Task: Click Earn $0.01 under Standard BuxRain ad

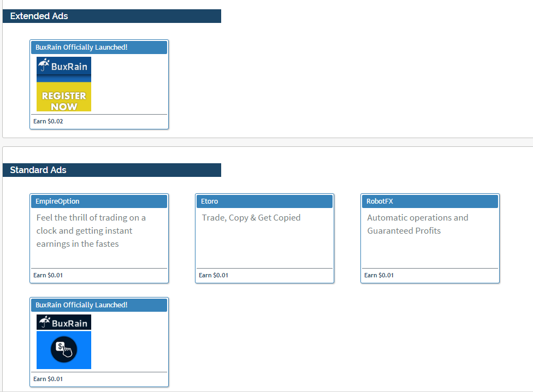Action: click(x=48, y=379)
